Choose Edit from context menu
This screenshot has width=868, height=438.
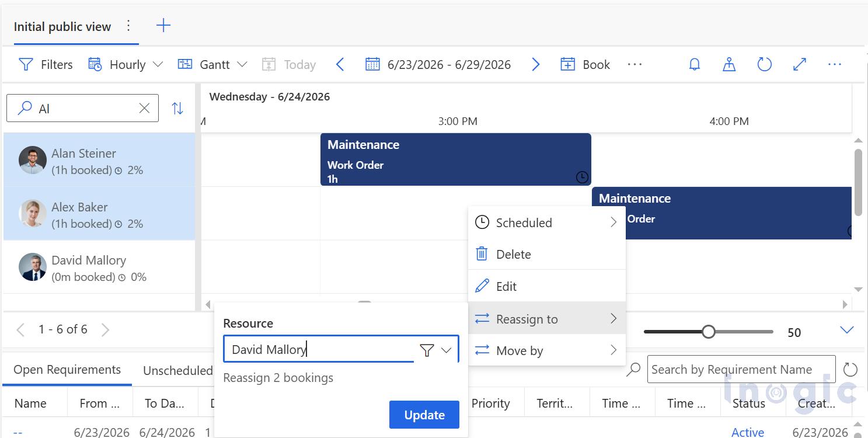(x=547, y=286)
